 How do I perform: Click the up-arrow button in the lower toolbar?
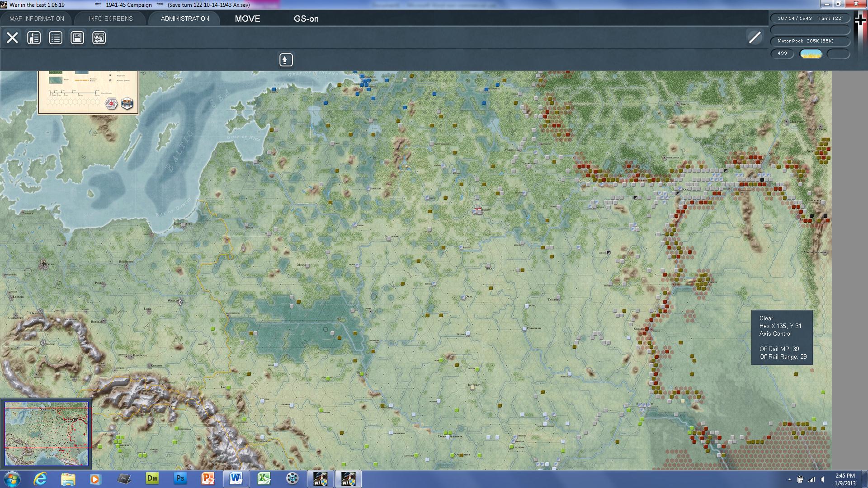coord(286,60)
